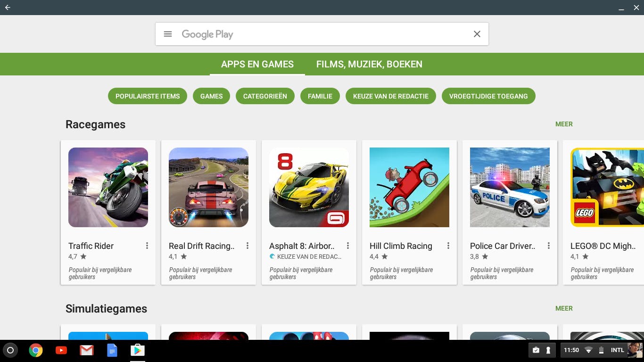Select the Vroegtijdige Toegang chip
This screenshot has width=644, height=362.
(x=488, y=96)
